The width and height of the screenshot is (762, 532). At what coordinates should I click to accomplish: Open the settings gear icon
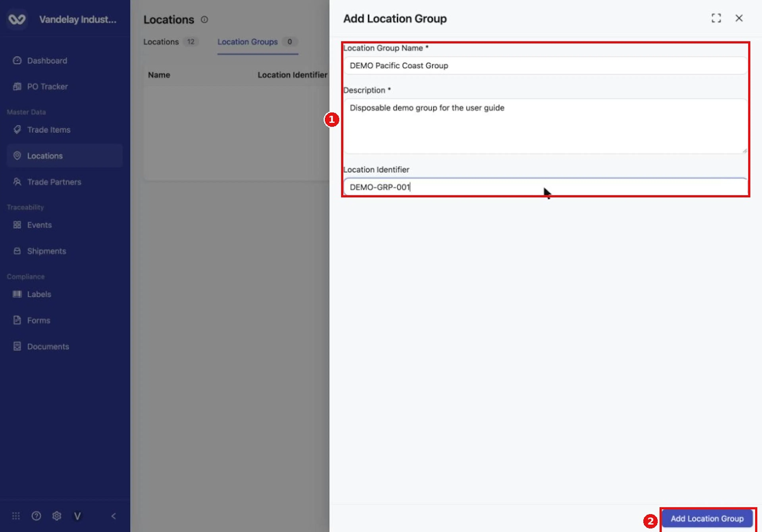pos(57,516)
